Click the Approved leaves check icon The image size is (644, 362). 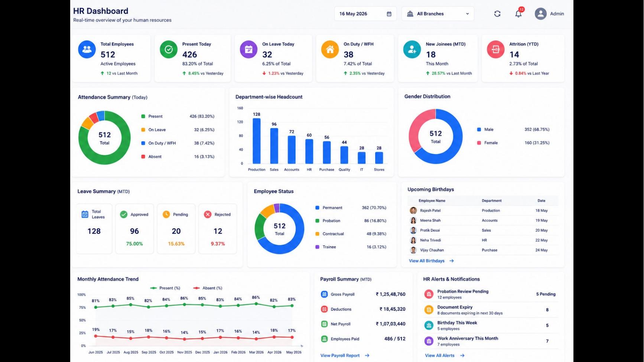click(124, 214)
